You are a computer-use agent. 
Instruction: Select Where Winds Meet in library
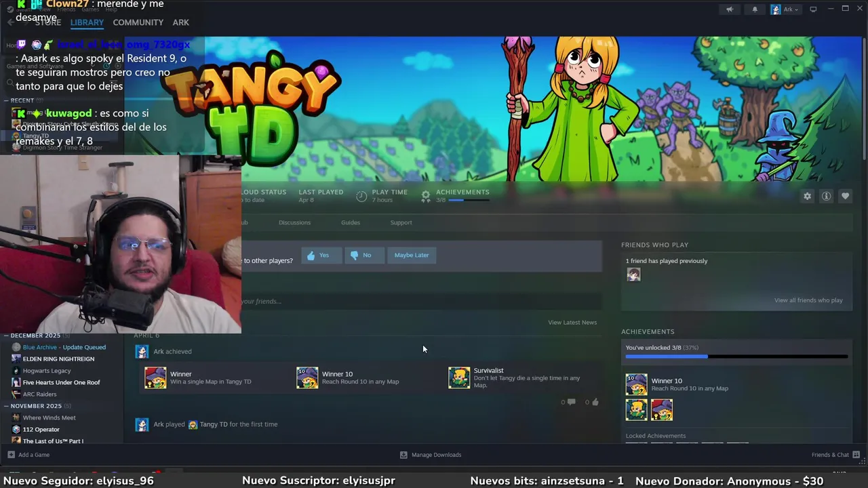pyautogui.click(x=50, y=418)
